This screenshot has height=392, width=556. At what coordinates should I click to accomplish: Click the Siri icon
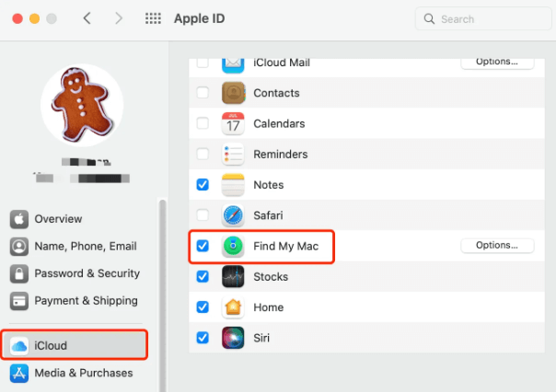(x=234, y=338)
